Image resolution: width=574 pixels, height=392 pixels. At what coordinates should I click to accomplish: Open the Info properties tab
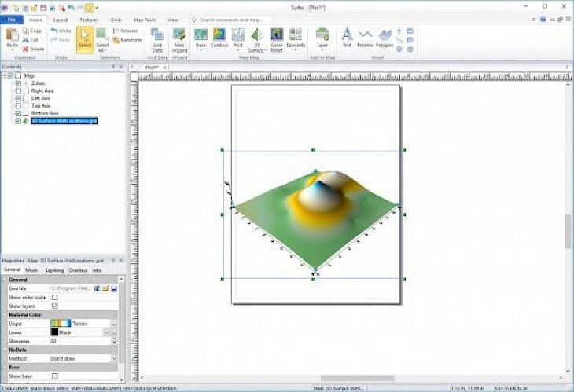pos(97,270)
